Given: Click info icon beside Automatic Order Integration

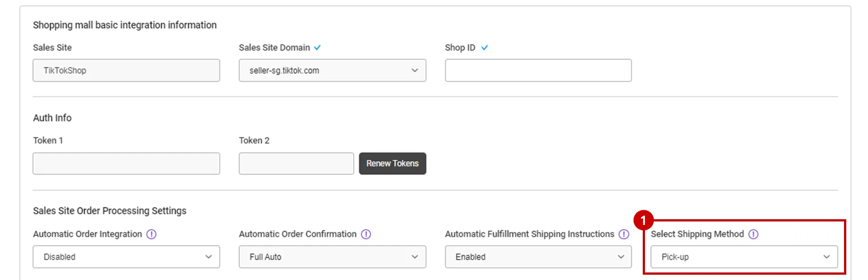Looking at the screenshot, I should pos(151,234).
